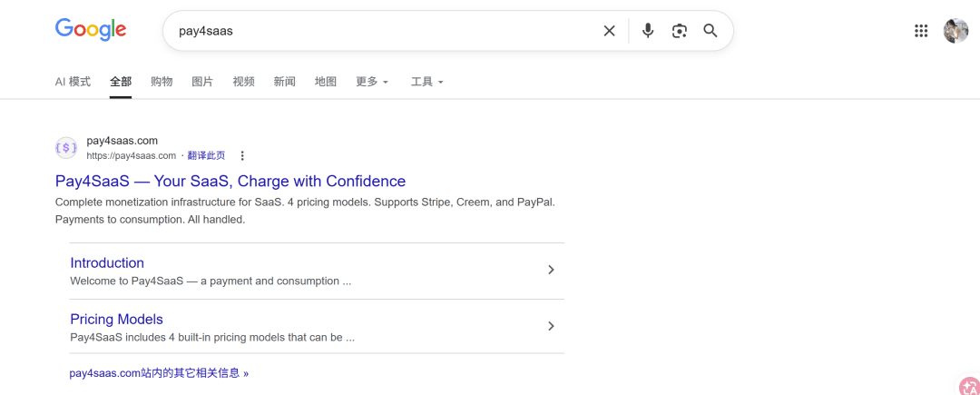Open more results from pay4saas.com link

[159, 372]
